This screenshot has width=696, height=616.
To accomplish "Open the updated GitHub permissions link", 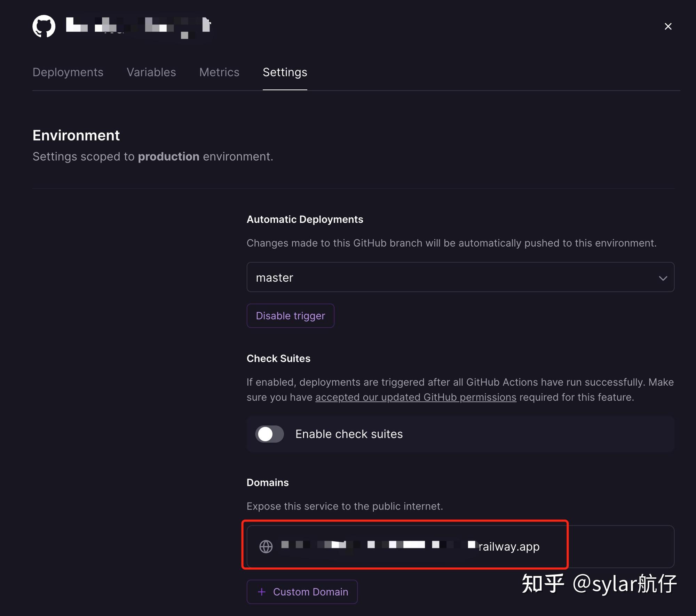I will point(416,397).
